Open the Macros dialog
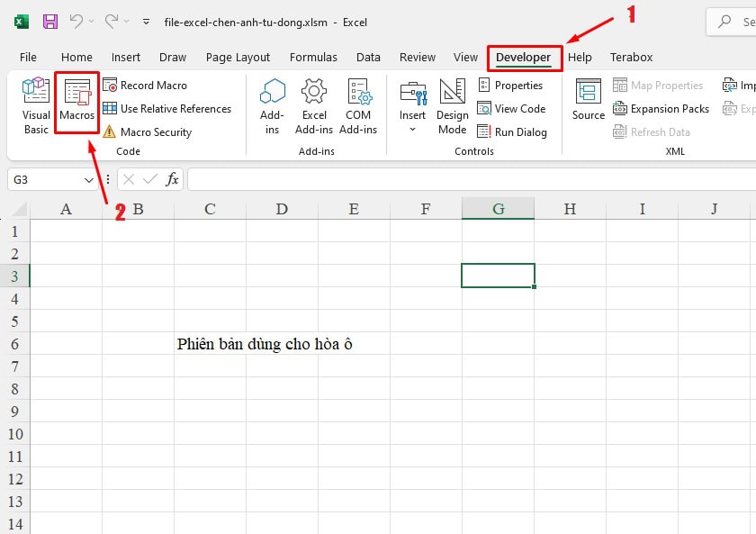The image size is (756, 534). [77, 102]
